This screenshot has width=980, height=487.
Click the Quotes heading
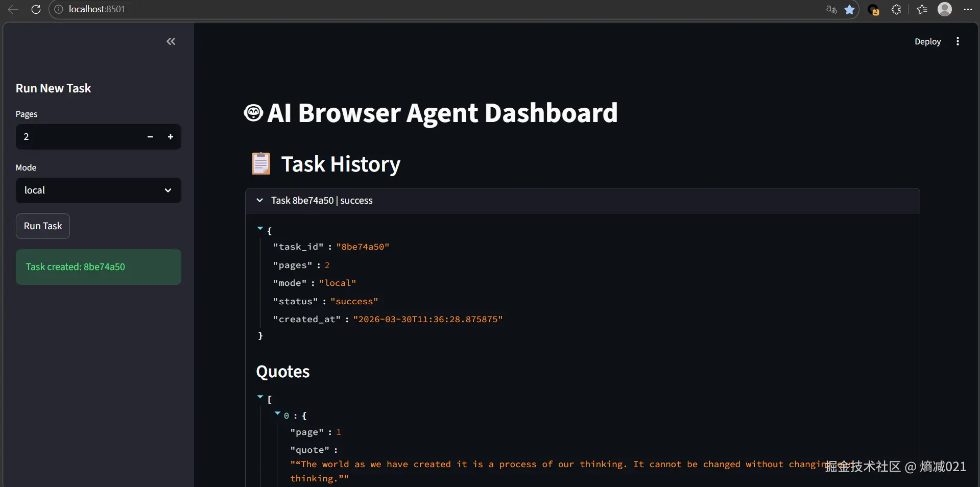click(283, 372)
